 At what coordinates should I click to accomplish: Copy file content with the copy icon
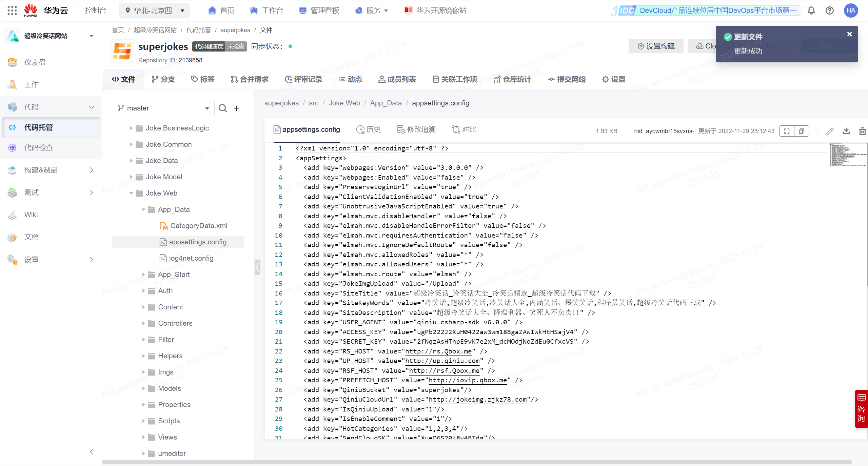(802, 131)
